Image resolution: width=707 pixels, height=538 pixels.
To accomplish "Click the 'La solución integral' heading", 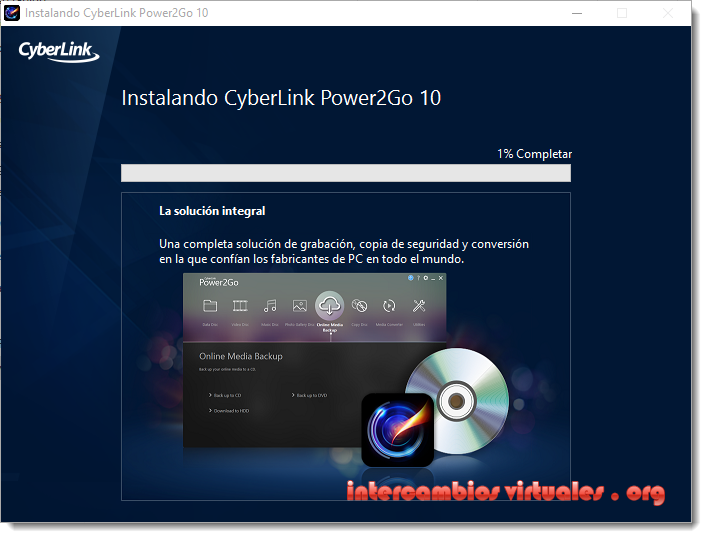I will (212, 211).
